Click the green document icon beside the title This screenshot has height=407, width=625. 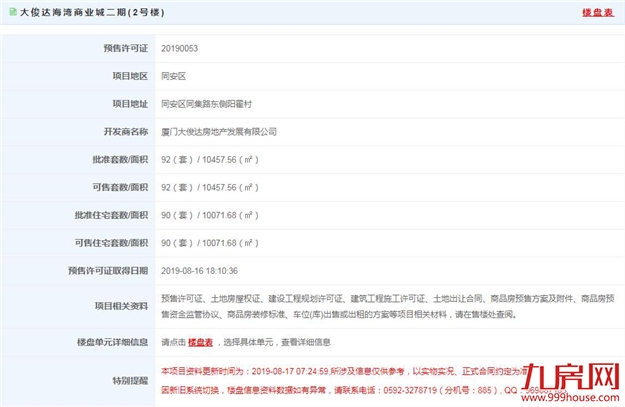(x=13, y=12)
